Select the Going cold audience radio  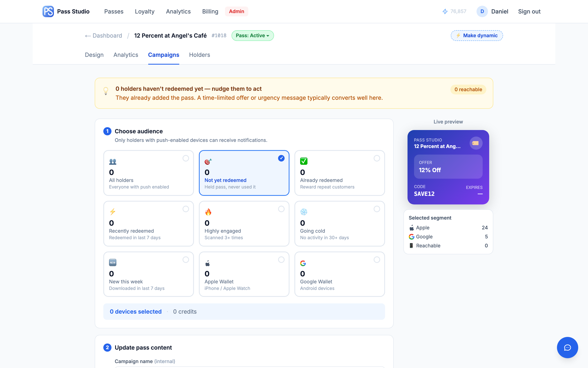[377, 209]
